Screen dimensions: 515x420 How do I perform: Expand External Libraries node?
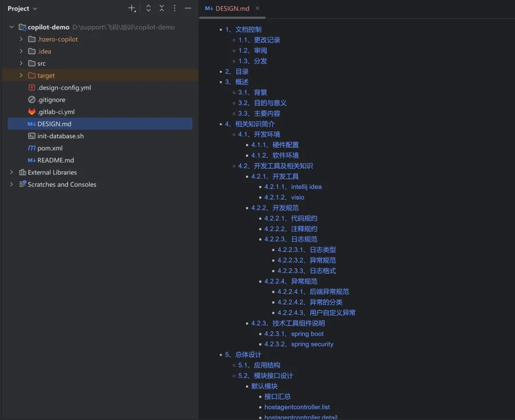pyautogui.click(x=12, y=172)
